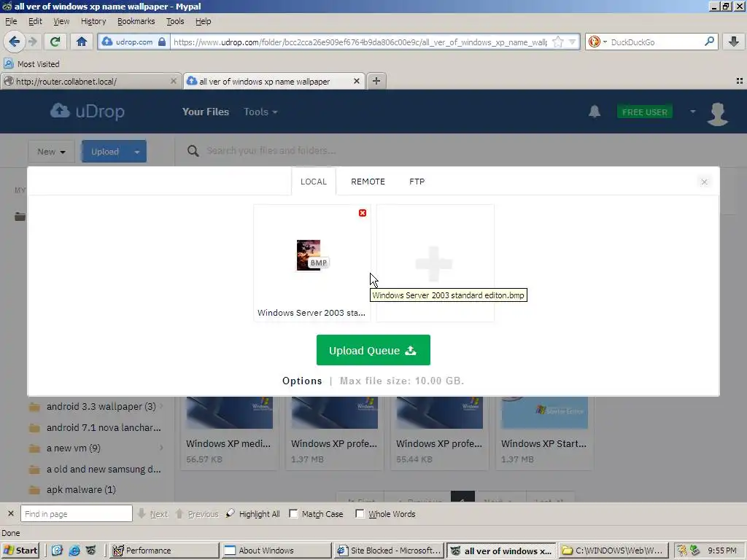Switch to the FTP upload tab
This screenshot has width=747, height=560.
(x=417, y=182)
